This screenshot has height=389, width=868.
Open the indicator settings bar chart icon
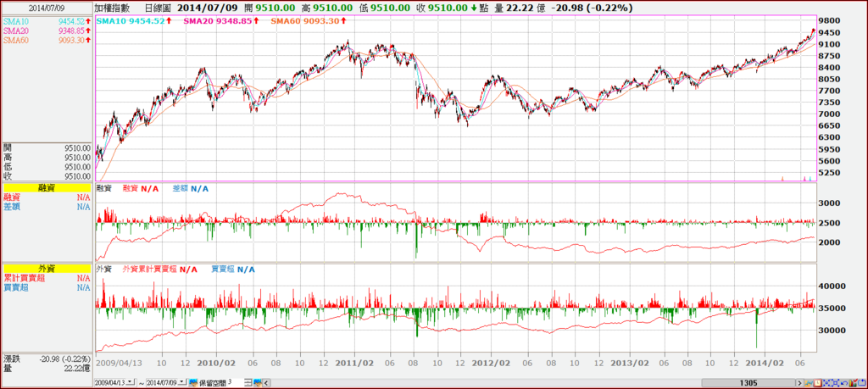(x=853, y=383)
